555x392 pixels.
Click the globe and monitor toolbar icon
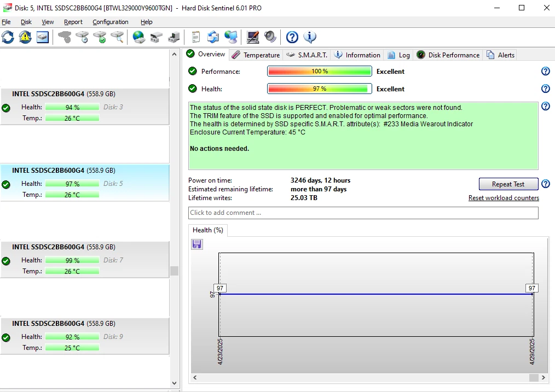coord(231,37)
